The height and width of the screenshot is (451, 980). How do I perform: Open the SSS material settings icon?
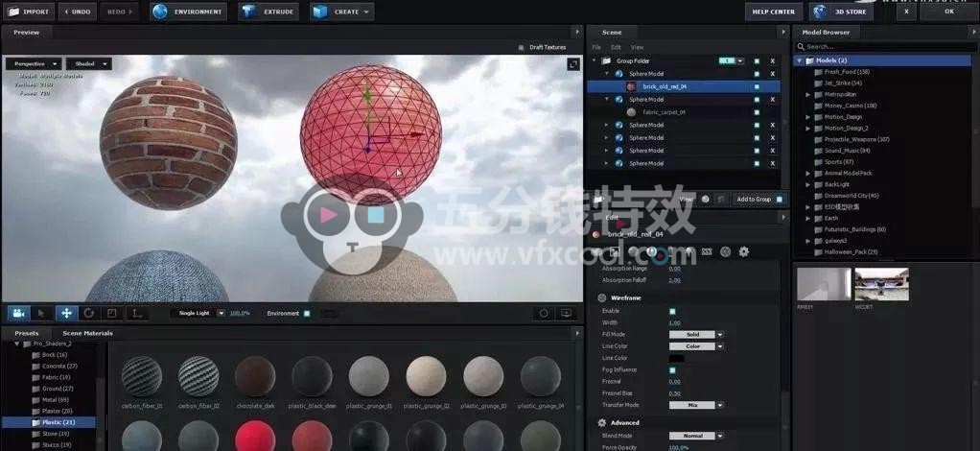pyautogui.click(x=707, y=251)
